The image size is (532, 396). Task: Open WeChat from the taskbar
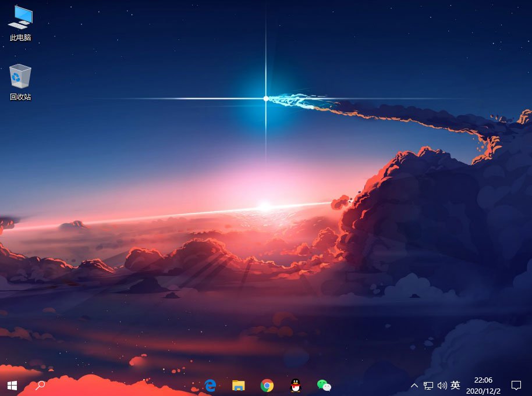click(324, 386)
